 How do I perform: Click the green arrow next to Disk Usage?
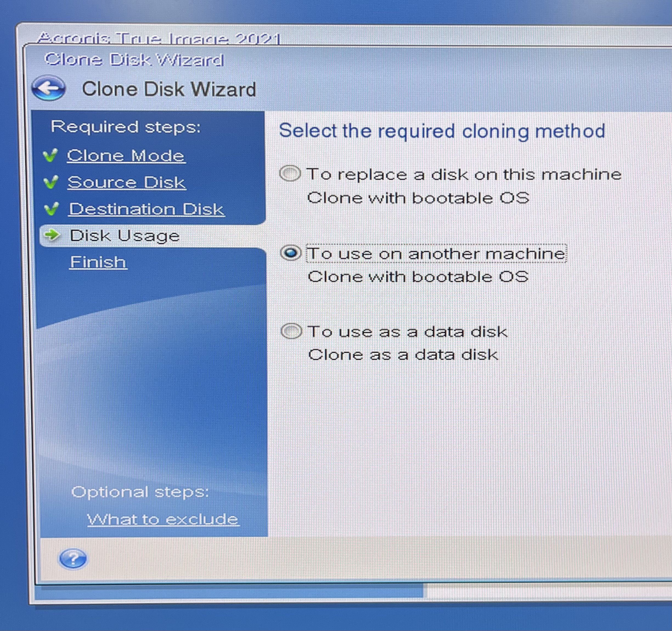click(52, 235)
